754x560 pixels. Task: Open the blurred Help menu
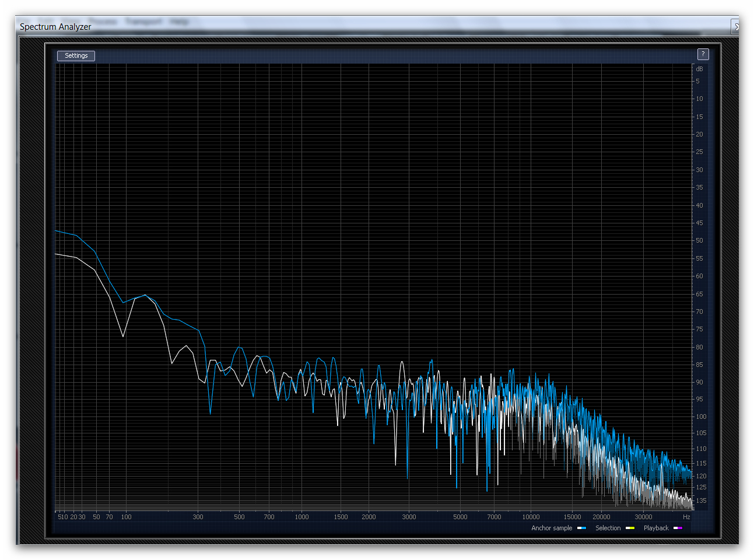179,22
